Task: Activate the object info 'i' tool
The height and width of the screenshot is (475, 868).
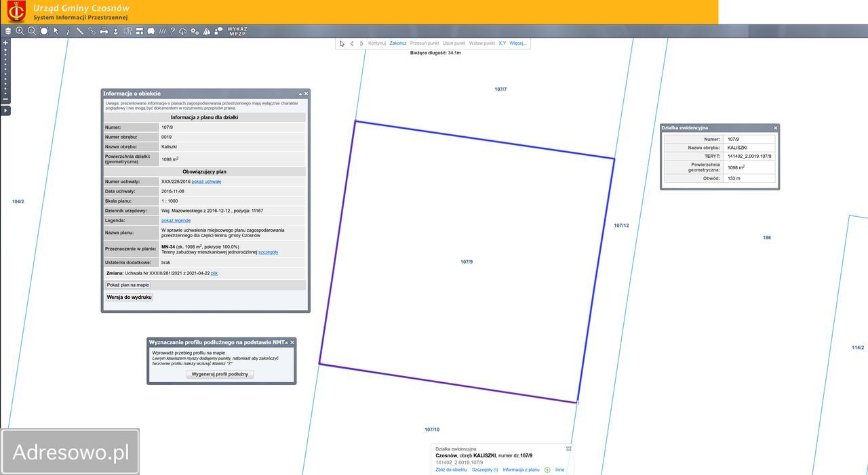Action: coord(68,31)
